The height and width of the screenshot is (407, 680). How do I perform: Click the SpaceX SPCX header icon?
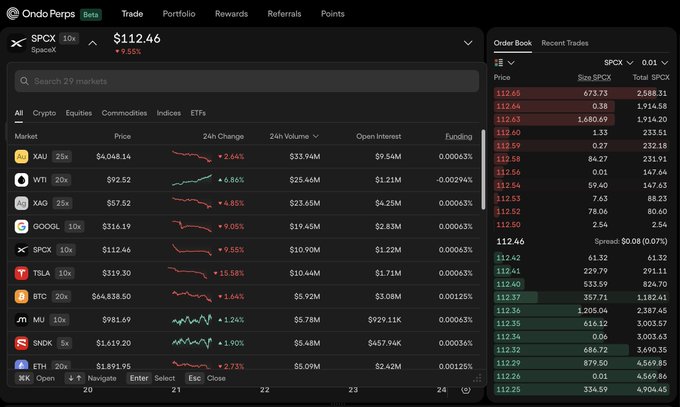(x=18, y=43)
